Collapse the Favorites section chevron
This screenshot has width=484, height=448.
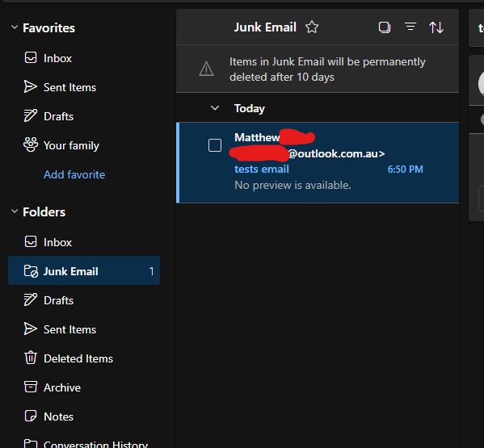tap(15, 27)
